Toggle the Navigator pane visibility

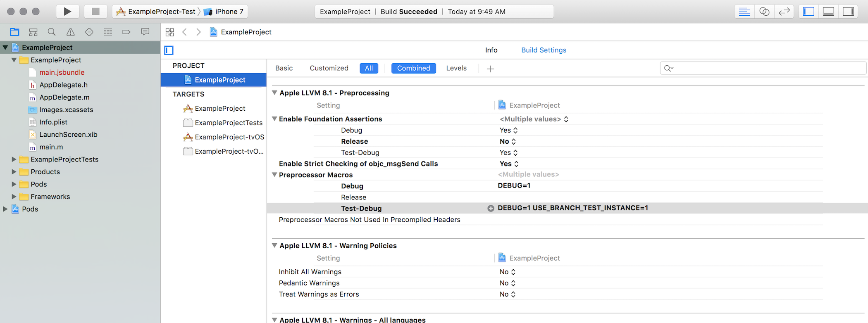tap(808, 12)
